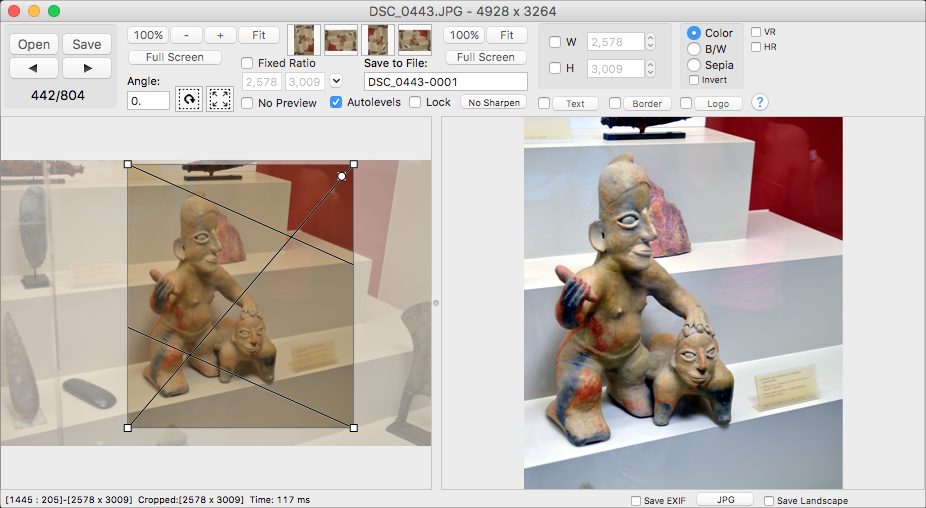Screen dimensions: 926x508
Task: Click the previous image arrow button
Action: (x=34, y=68)
